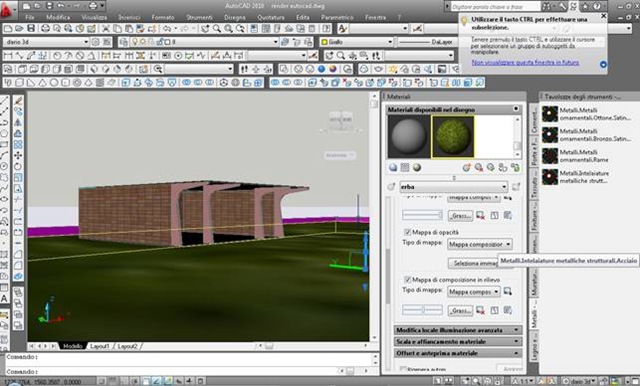Click the Non visualizzare questa finestra link
This screenshot has width=640, height=386.
[525, 62]
